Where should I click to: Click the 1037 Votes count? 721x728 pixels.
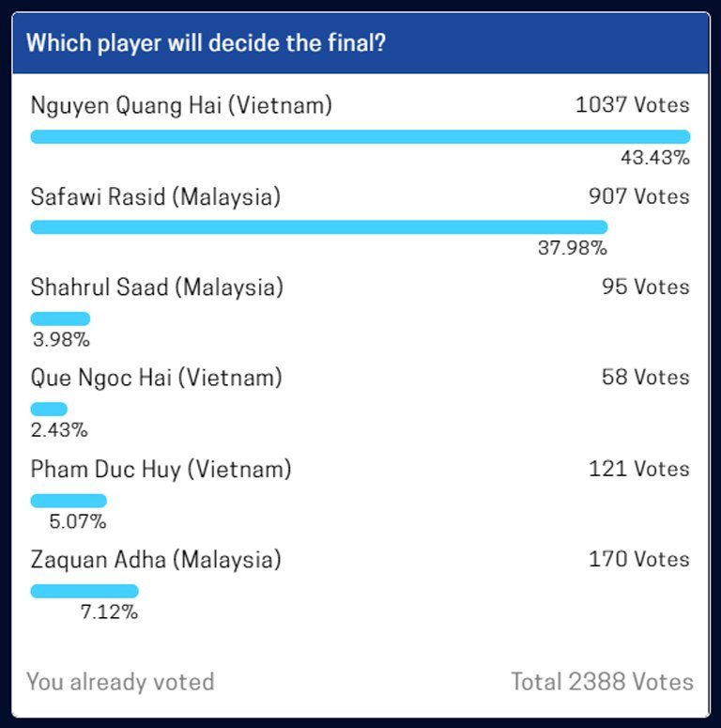632,105
